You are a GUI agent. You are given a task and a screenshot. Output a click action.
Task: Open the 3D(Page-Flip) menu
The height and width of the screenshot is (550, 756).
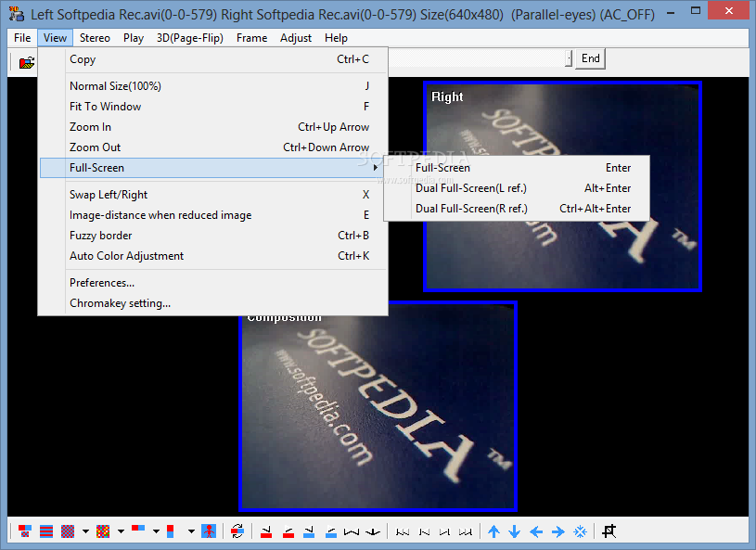[x=190, y=38]
